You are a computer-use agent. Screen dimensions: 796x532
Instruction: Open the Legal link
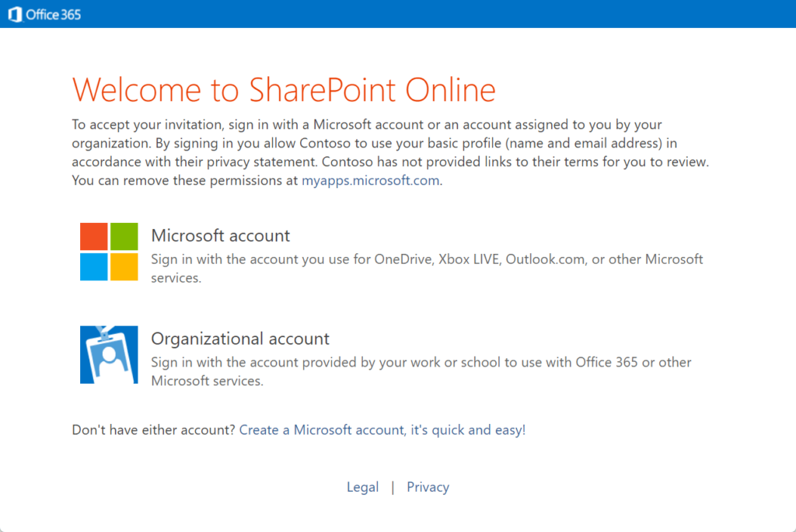[362, 487]
